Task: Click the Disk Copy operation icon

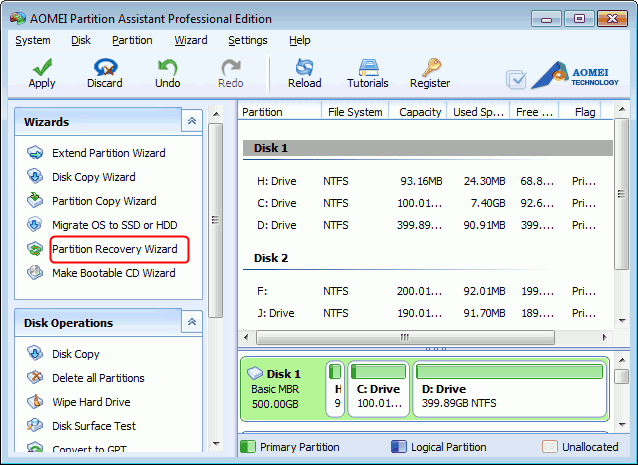Action: 35,354
